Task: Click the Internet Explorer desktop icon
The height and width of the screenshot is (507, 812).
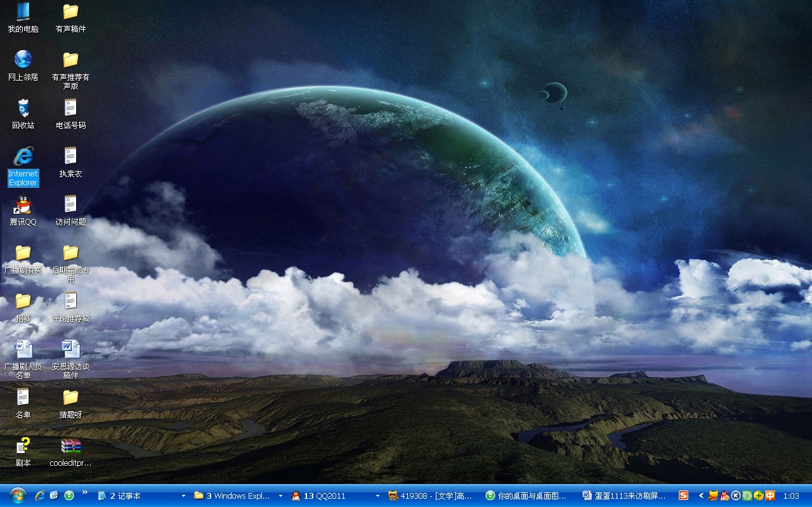Action: click(23, 166)
